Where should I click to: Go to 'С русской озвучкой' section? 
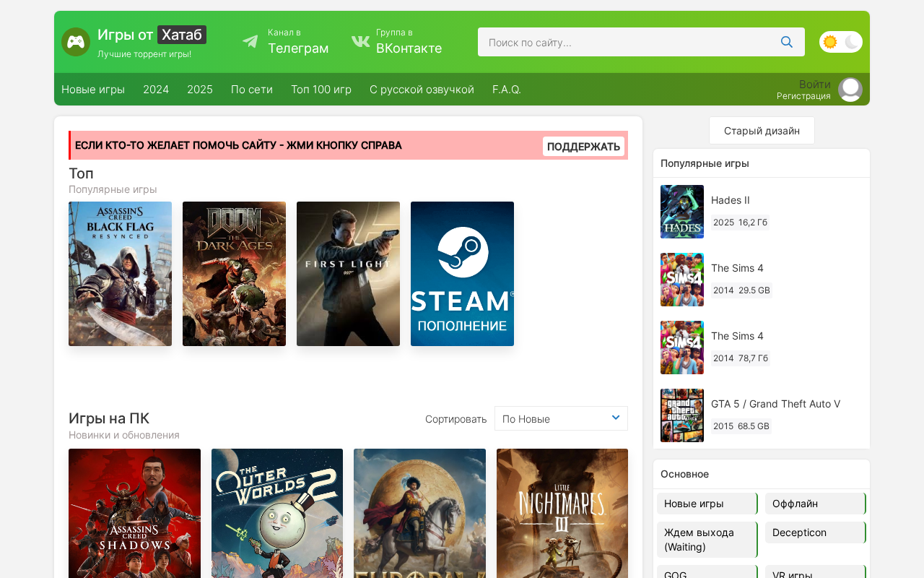(422, 90)
